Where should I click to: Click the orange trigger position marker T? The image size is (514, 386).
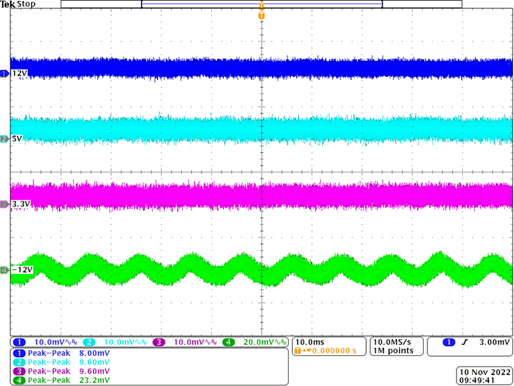[x=261, y=16]
